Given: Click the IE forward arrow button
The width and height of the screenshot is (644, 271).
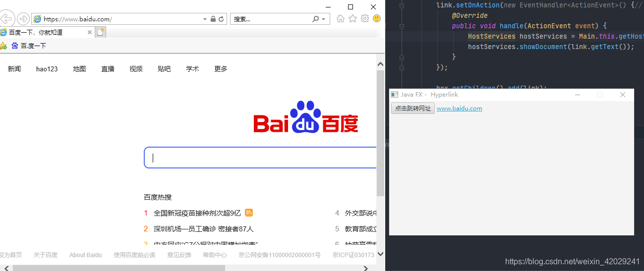Looking at the screenshot, I should (23, 19).
